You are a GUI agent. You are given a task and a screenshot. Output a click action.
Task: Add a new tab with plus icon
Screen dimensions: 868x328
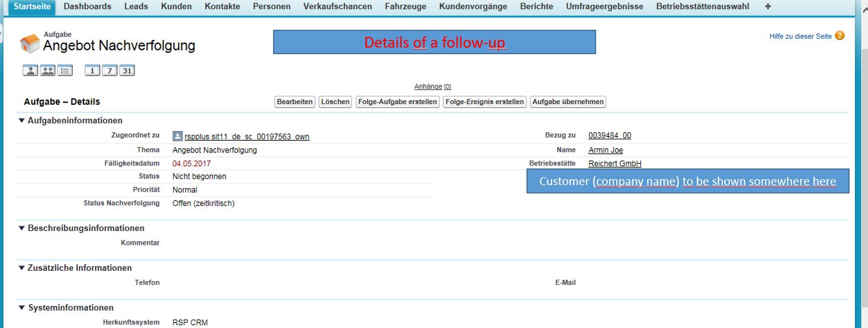click(x=767, y=7)
